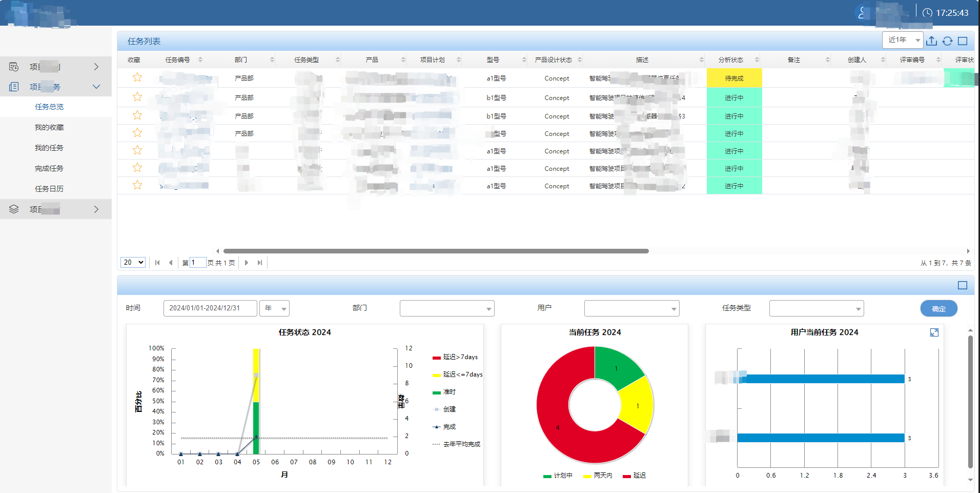
Task: Sort by the 评审编号 column
Action: click(938, 60)
